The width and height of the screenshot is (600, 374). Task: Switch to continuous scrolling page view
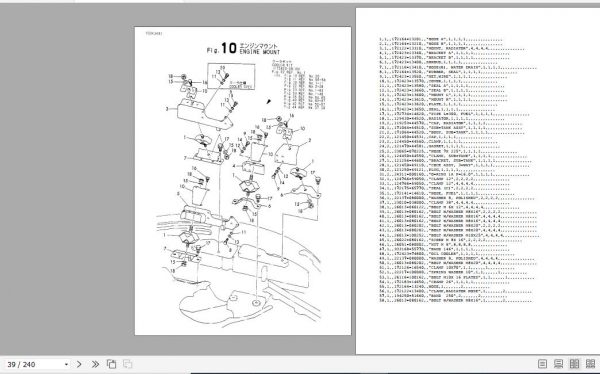click(x=558, y=364)
